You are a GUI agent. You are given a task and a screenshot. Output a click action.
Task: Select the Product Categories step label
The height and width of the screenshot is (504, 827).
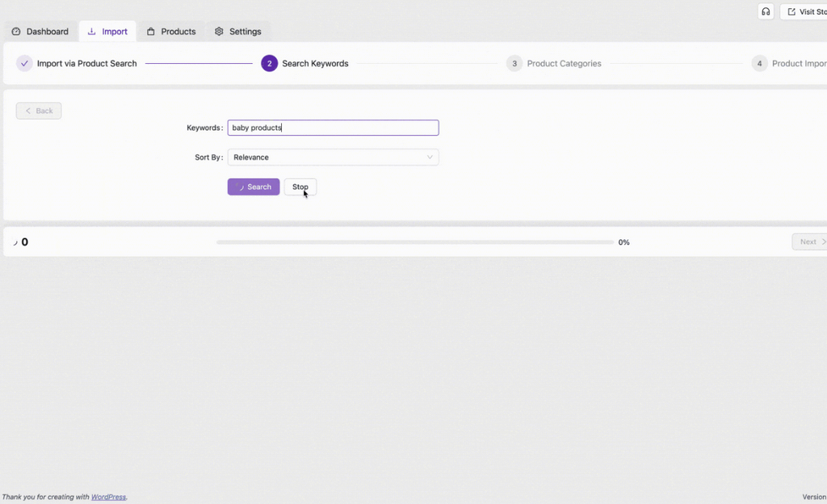point(564,63)
